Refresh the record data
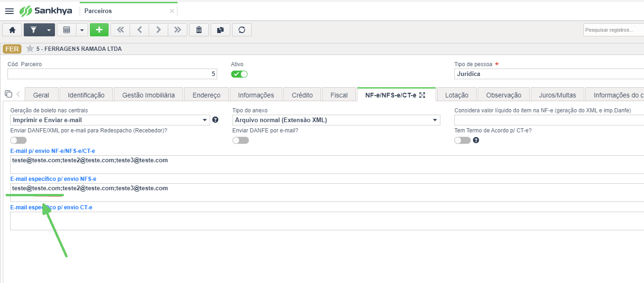The image size is (644, 283). click(242, 30)
